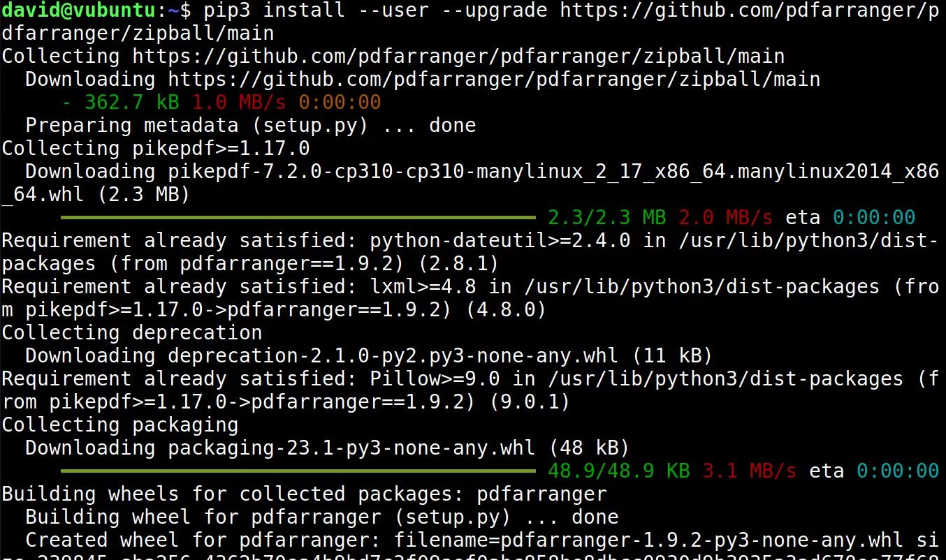The width and height of the screenshot is (946, 560).
Task: Click the Collecting github zipball URL line
Action: (393, 56)
